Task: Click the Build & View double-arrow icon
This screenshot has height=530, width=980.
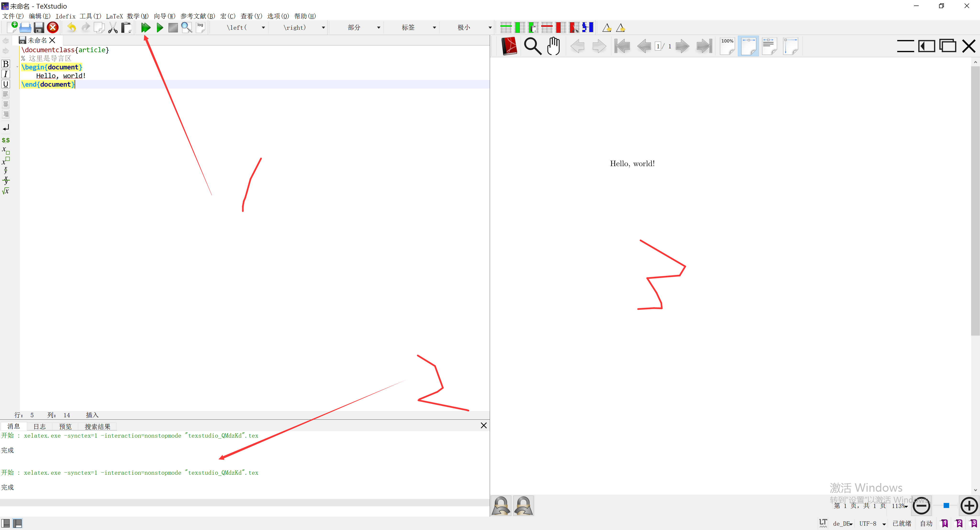Action: [x=145, y=28]
